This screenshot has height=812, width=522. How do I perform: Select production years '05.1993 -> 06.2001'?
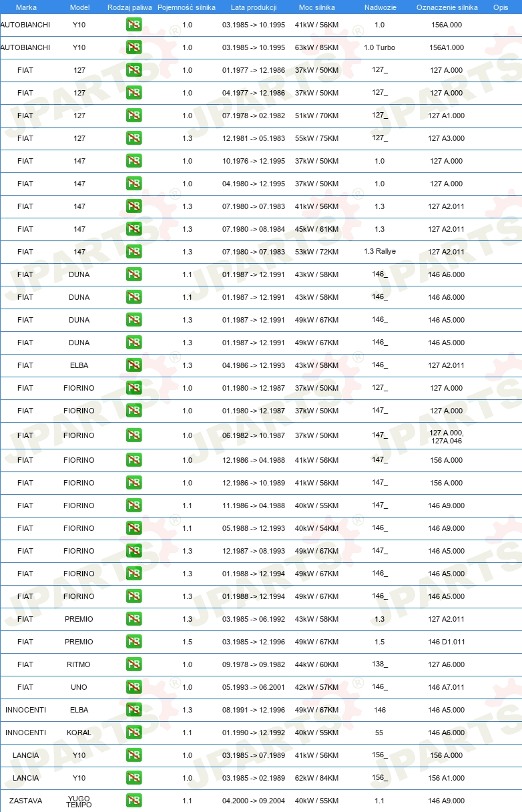(x=254, y=687)
